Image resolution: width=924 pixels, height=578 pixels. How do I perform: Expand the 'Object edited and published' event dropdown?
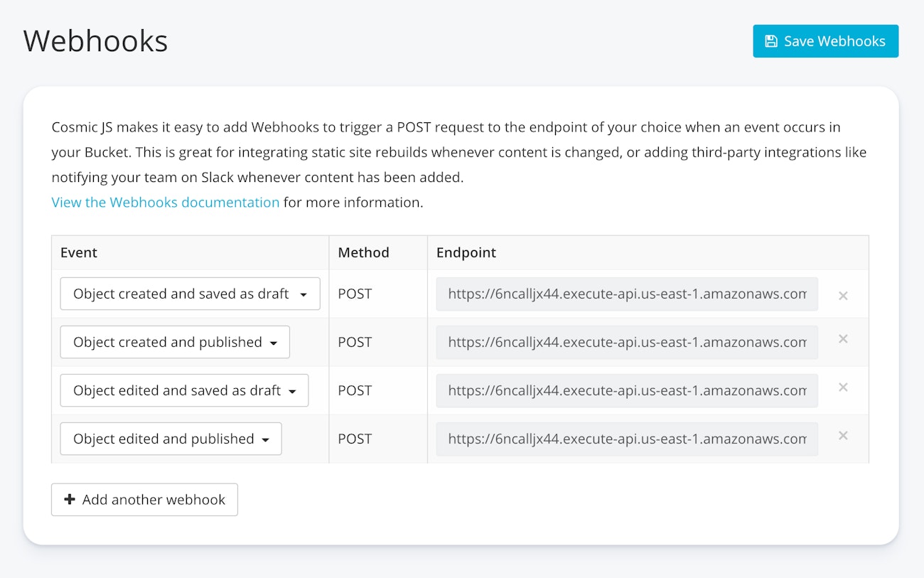pos(171,439)
